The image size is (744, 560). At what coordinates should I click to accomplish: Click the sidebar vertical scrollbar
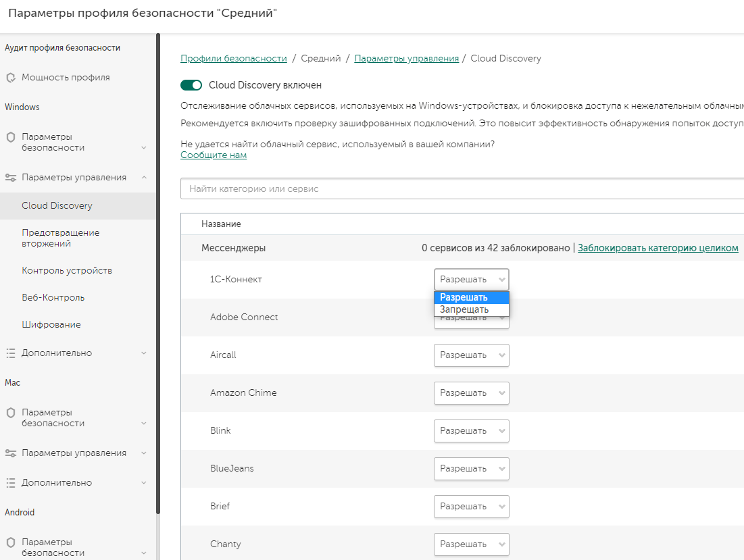coord(158,270)
